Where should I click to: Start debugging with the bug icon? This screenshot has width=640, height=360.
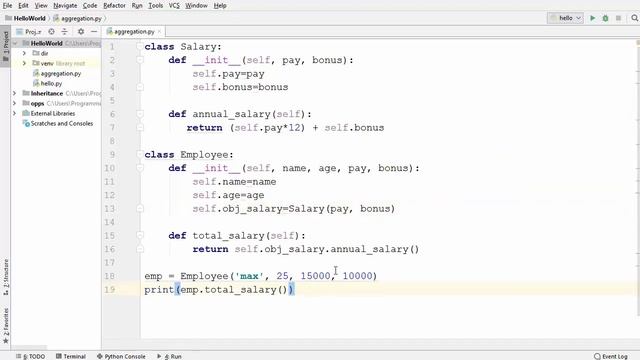tap(605, 18)
